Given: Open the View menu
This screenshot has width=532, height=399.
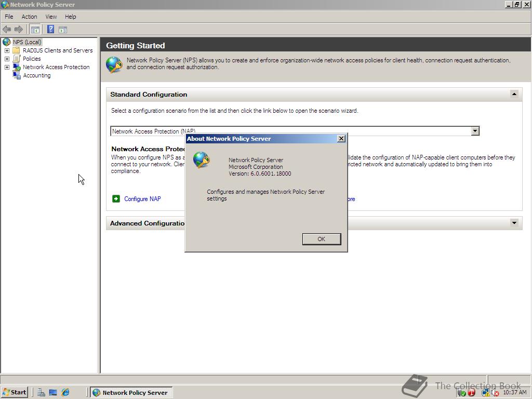Looking at the screenshot, I should click(51, 17).
